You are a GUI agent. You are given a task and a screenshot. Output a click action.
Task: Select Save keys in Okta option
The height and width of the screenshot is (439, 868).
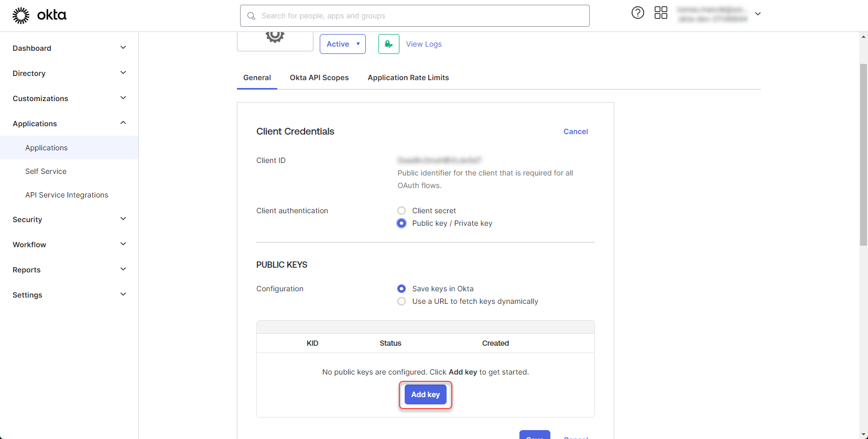click(x=402, y=289)
